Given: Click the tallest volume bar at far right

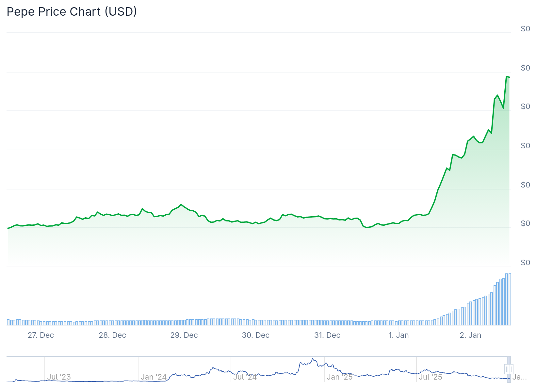Looking at the screenshot, I should pyautogui.click(x=507, y=299).
